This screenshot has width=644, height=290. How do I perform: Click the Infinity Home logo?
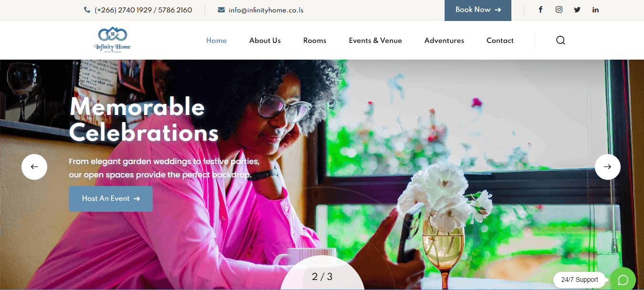[x=112, y=40]
